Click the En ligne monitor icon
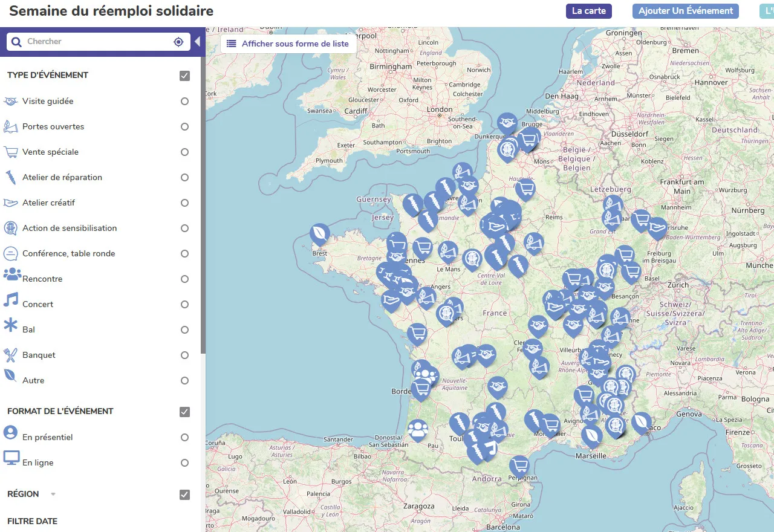This screenshot has width=774, height=532. (x=11, y=458)
